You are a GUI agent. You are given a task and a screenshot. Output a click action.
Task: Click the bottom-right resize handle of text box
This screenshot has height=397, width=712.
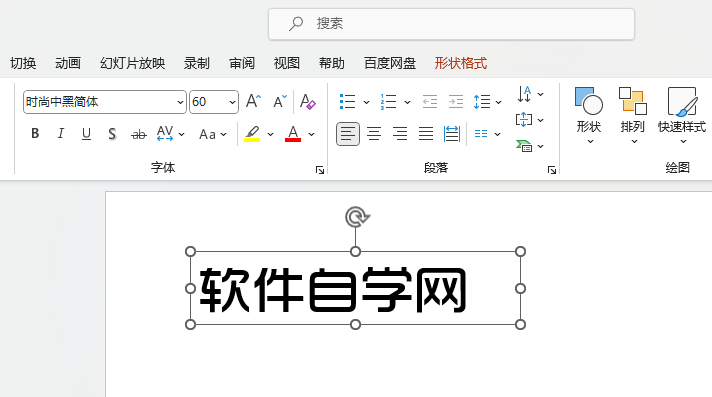click(x=520, y=324)
